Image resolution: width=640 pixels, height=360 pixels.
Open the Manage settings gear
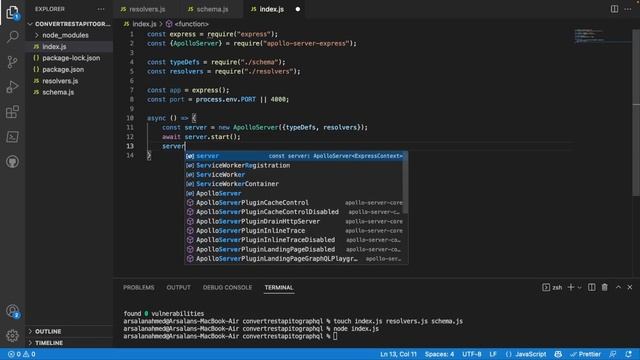pyautogui.click(x=13, y=336)
